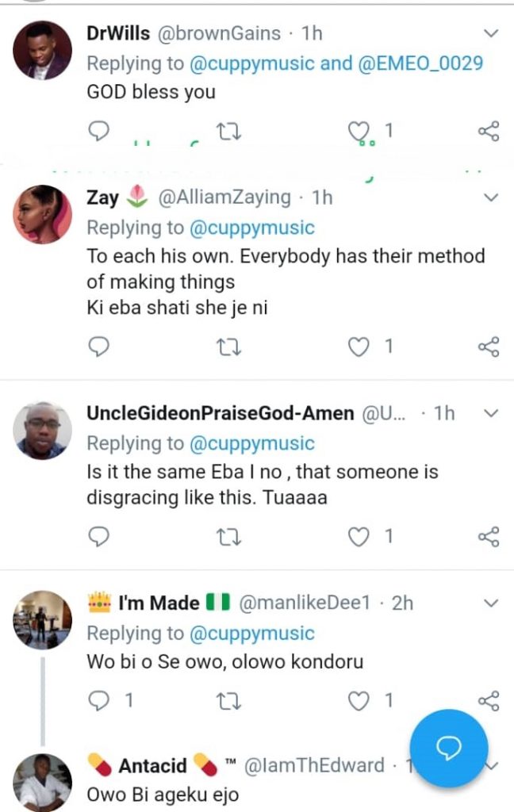
Task: Like DrWills' "GOD bless you" tweet
Action: coord(361,131)
